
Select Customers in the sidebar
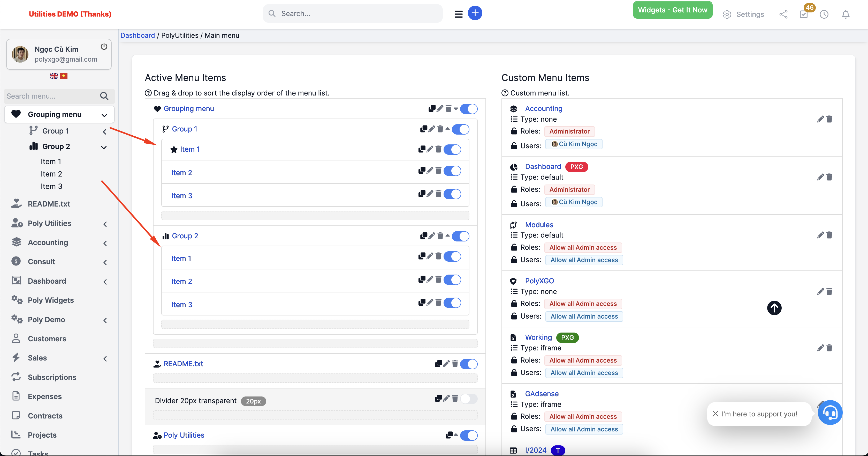pyautogui.click(x=47, y=339)
